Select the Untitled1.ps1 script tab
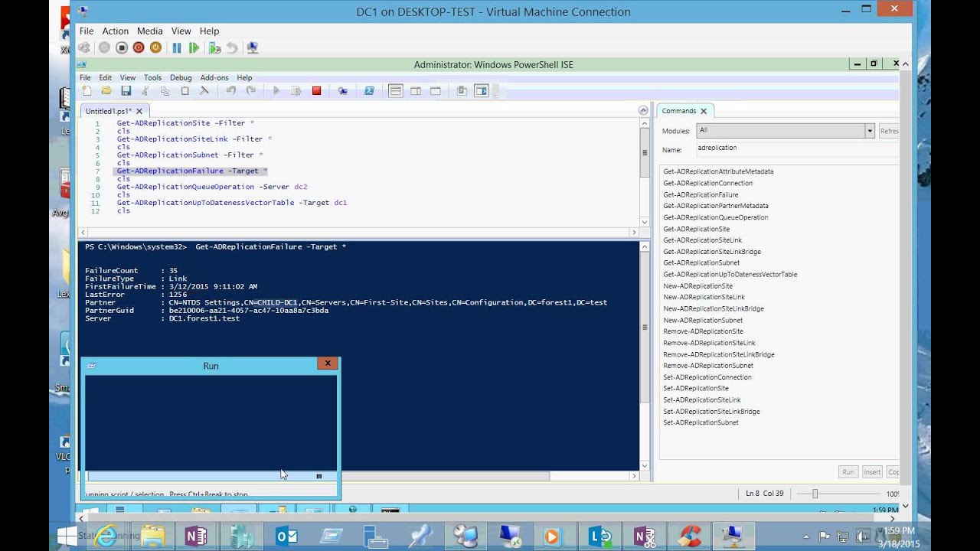The width and height of the screenshot is (980, 551). point(109,111)
